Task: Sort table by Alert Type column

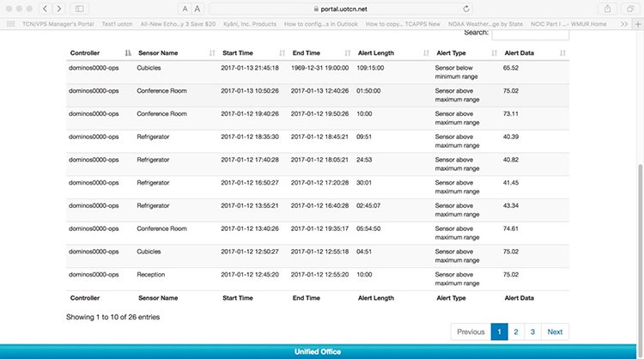Action: (467, 53)
